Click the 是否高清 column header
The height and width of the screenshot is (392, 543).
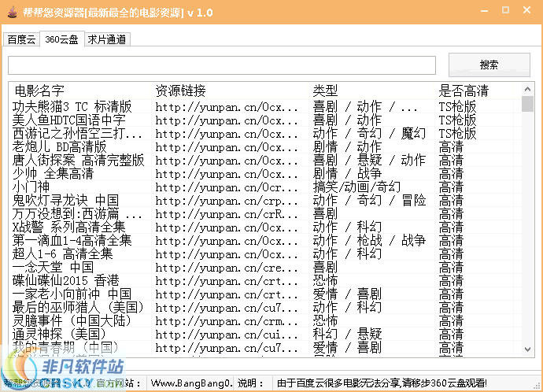click(464, 91)
